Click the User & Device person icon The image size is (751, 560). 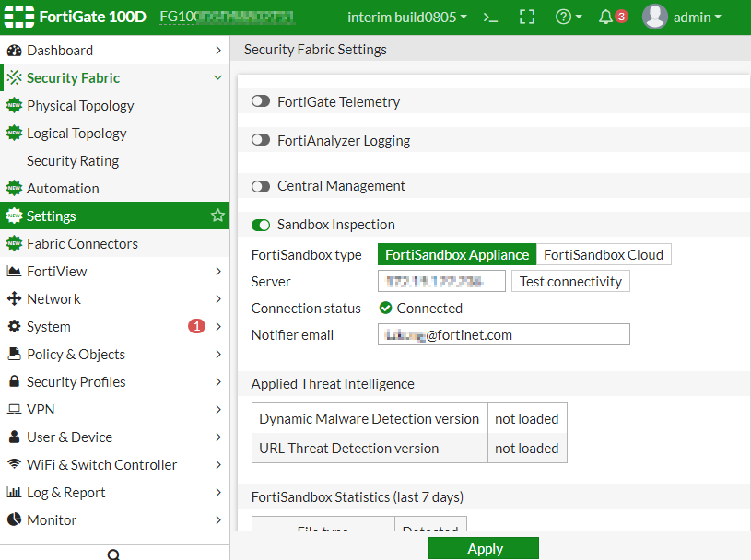(x=15, y=437)
